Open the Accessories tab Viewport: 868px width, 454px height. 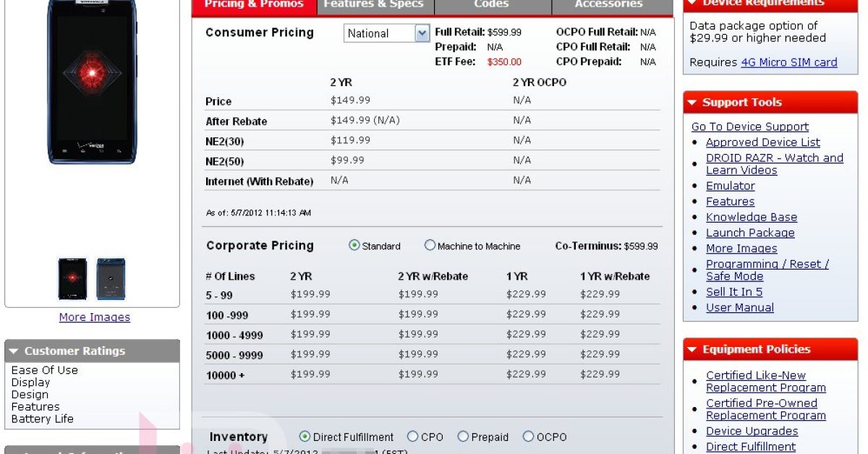608,5
